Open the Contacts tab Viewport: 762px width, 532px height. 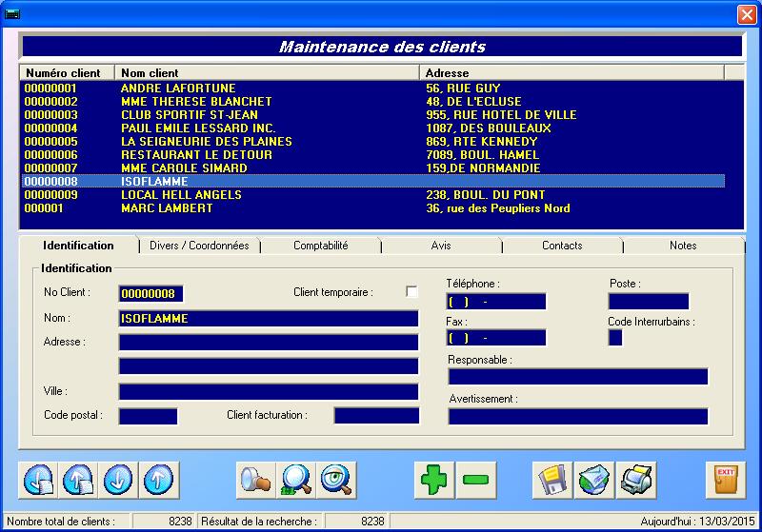click(x=562, y=246)
